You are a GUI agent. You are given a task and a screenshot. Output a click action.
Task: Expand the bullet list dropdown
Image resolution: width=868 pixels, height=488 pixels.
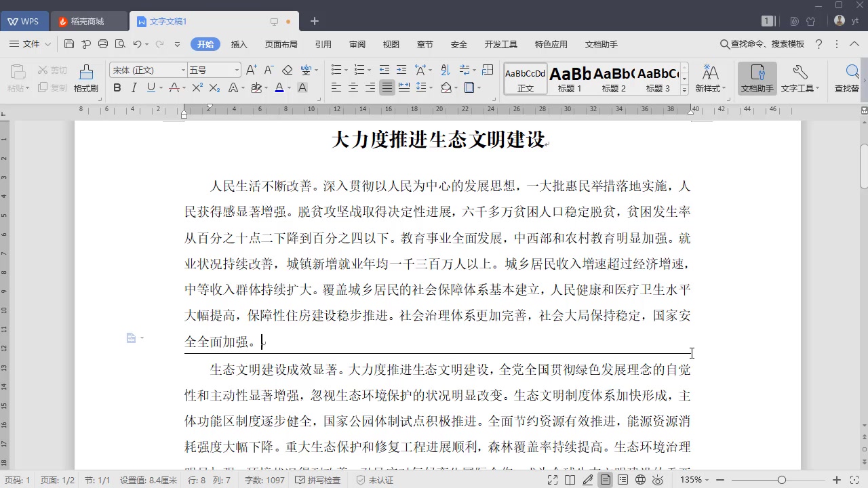[347, 70]
